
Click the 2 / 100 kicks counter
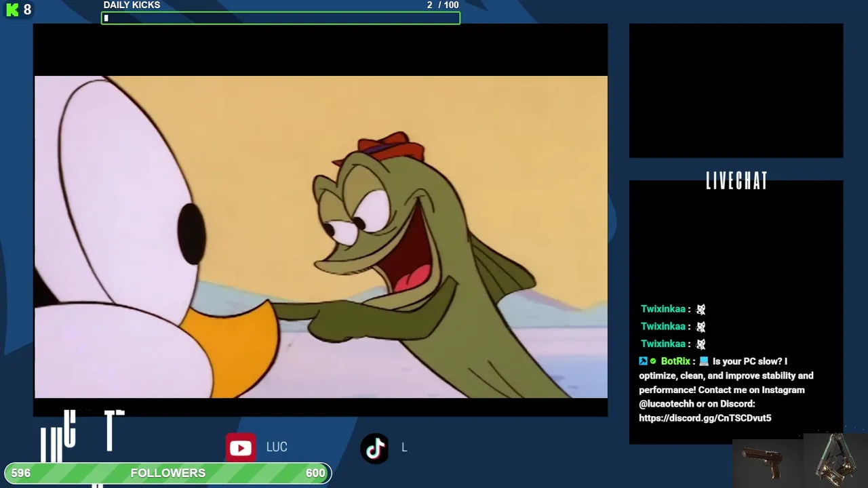point(443,5)
